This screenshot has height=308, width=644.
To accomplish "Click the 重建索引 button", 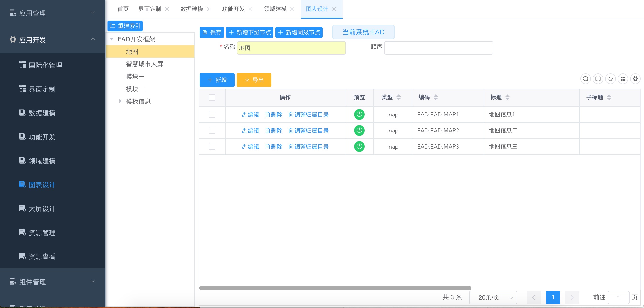I will coord(125,26).
